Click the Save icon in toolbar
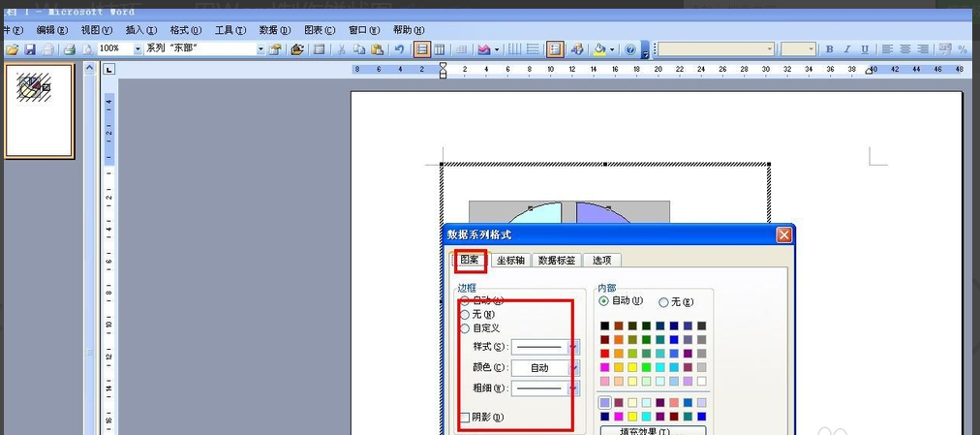The width and height of the screenshot is (980, 435). click(x=29, y=49)
